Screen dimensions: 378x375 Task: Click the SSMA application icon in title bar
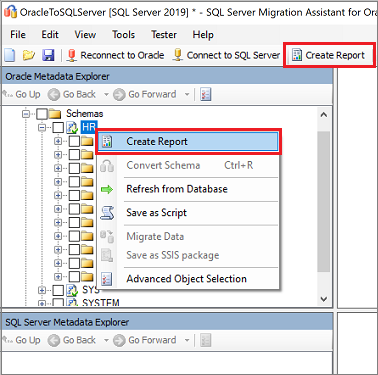click(10, 12)
